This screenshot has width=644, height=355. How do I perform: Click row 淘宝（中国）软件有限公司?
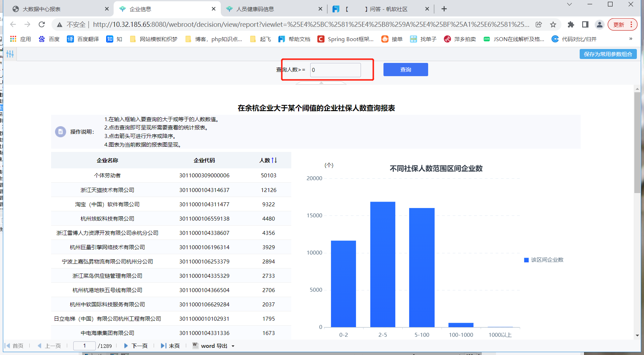[x=171, y=204]
